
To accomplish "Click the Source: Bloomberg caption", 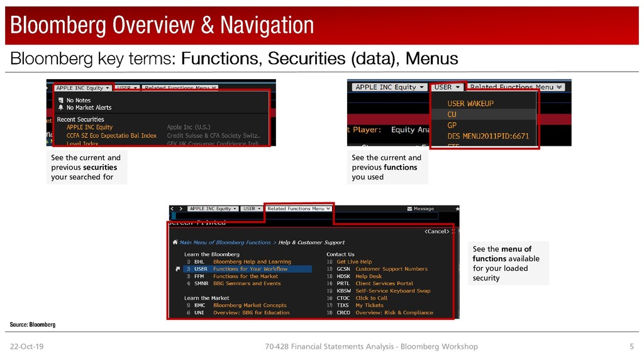I will [x=33, y=324].
